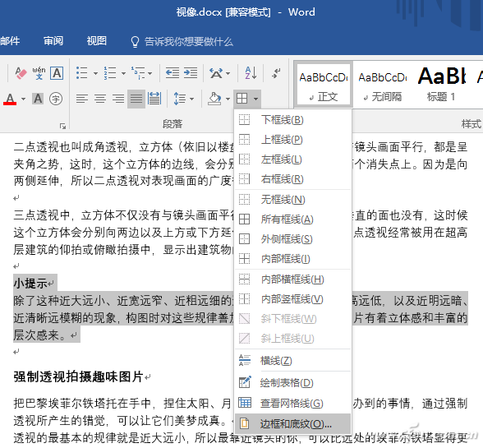Select the 标题 1 style
This screenshot has width=483, height=448.
click(441, 85)
